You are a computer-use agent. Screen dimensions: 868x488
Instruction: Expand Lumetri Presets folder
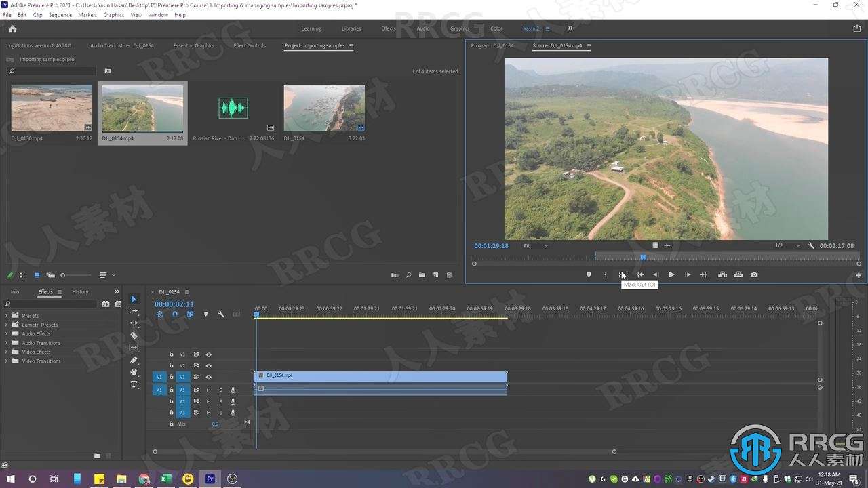tap(7, 325)
